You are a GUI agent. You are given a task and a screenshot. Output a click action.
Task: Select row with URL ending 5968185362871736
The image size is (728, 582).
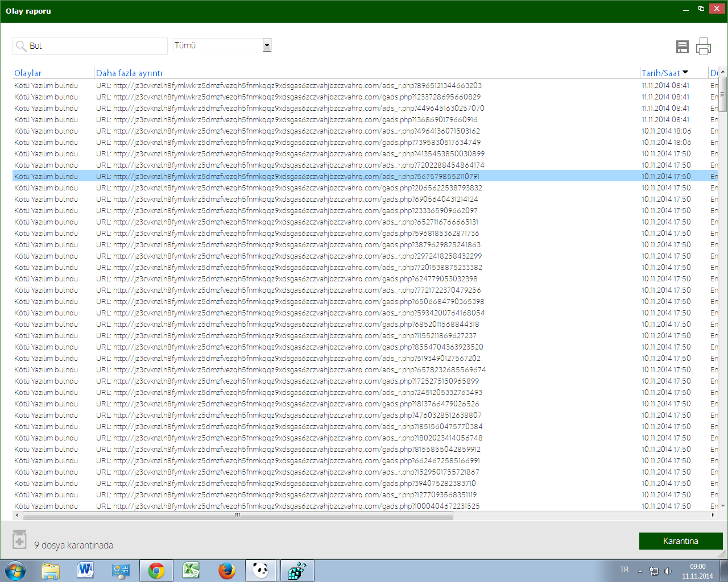(x=365, y=233)
